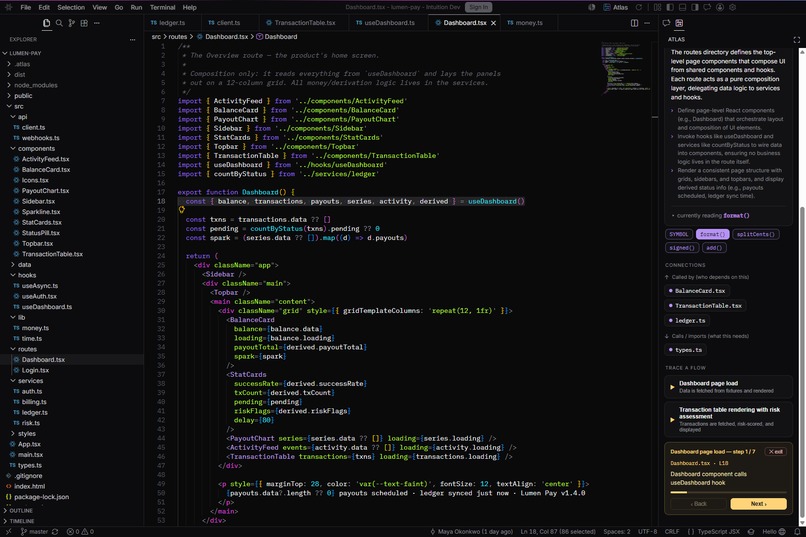Select the add() symbol chip
Screen dimensions: 806x537
pos(714,248)
